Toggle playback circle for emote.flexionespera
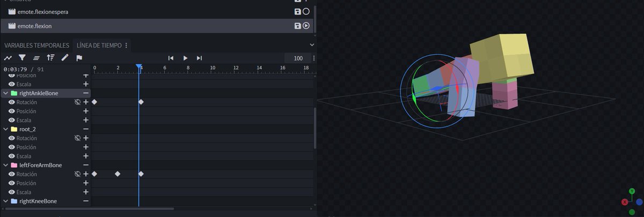644x217 pixels. tap(306, 11)
